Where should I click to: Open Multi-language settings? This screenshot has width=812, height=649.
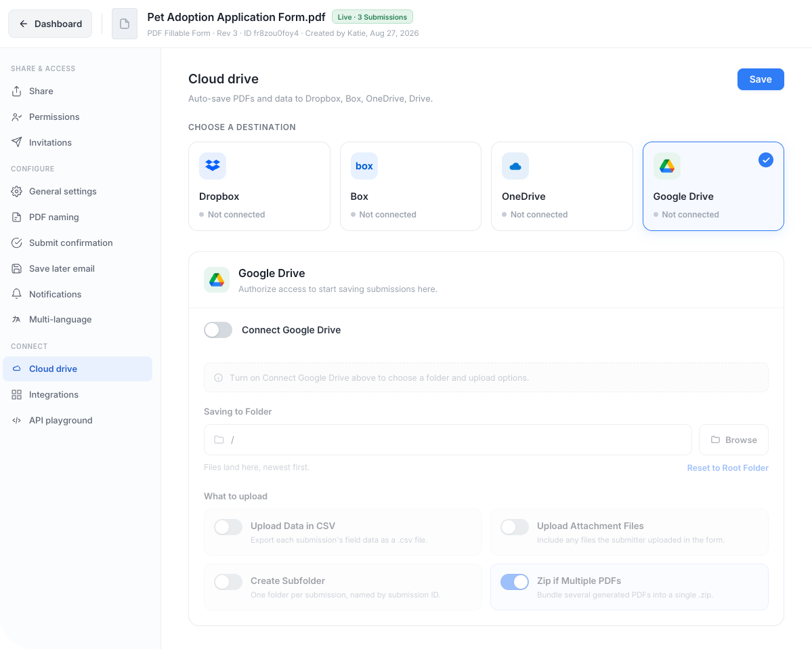(78, 320)
